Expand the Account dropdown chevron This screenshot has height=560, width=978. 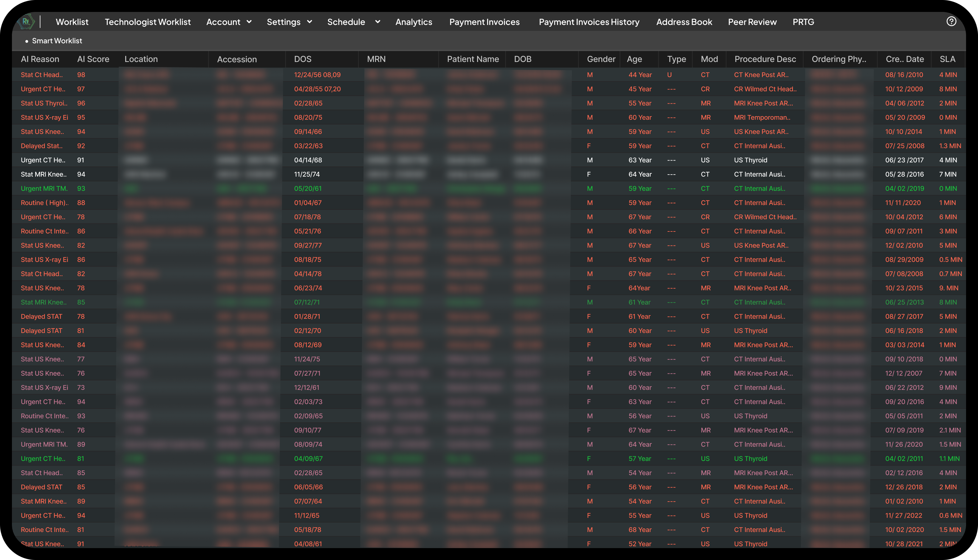[249, 22]
